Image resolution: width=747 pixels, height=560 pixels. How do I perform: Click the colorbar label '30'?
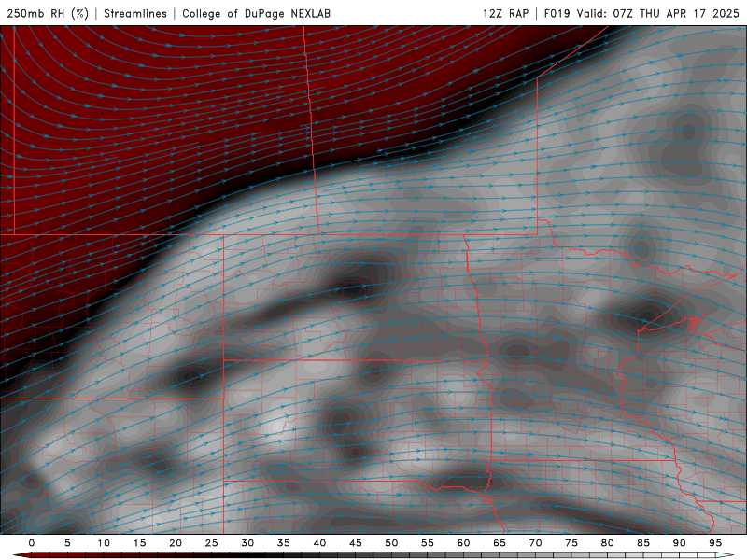click(x=247, y=543)
